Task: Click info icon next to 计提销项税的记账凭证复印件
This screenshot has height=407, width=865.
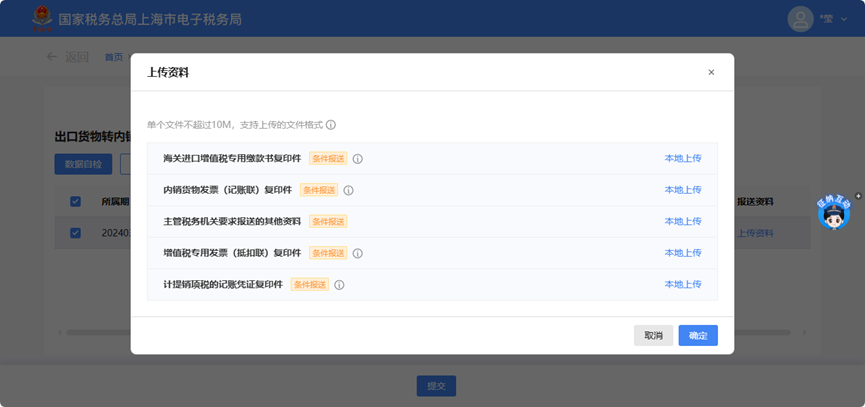Action: 339,285
